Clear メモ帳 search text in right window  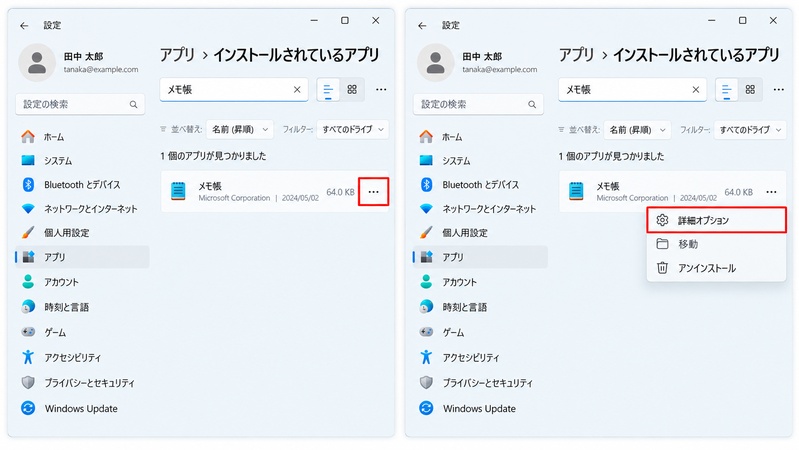tap(696, 90)
